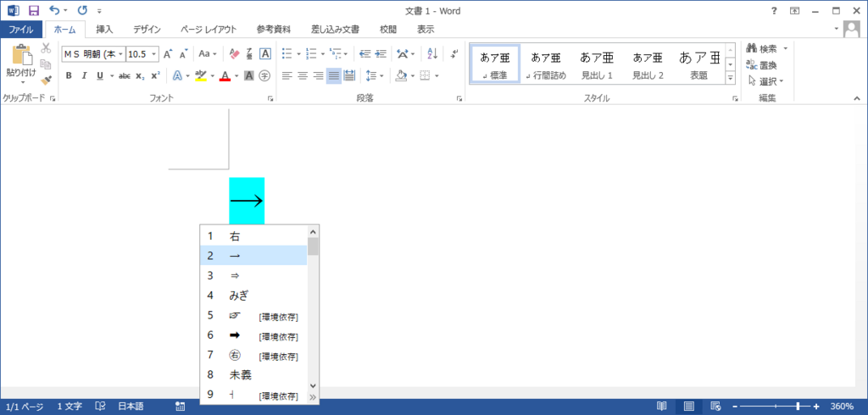
Task: Click the Help question mark icon
Action: (774, 10)
